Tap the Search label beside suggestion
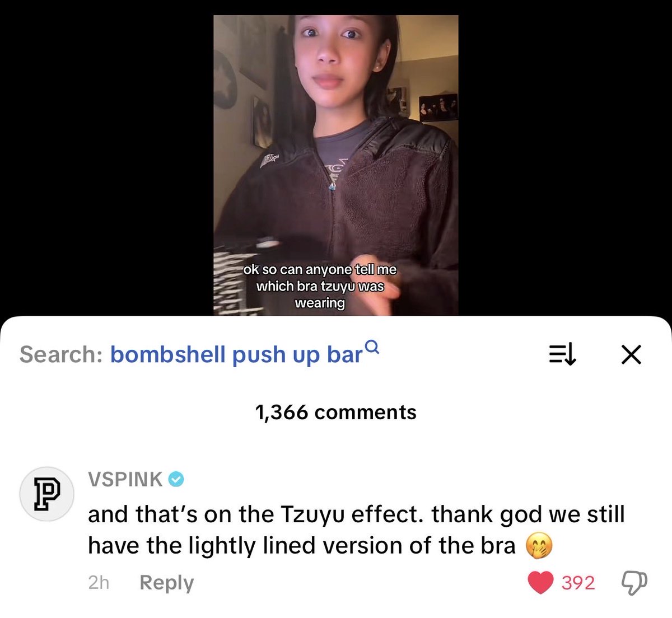This screenshot has height=618, width=672. [x=61, y=355]
